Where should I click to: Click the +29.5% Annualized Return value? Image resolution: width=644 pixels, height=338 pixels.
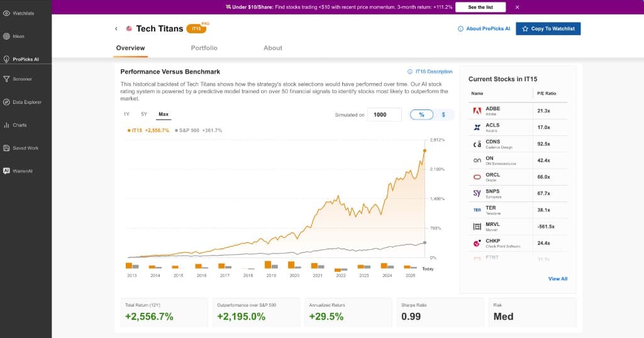[326, 317]
